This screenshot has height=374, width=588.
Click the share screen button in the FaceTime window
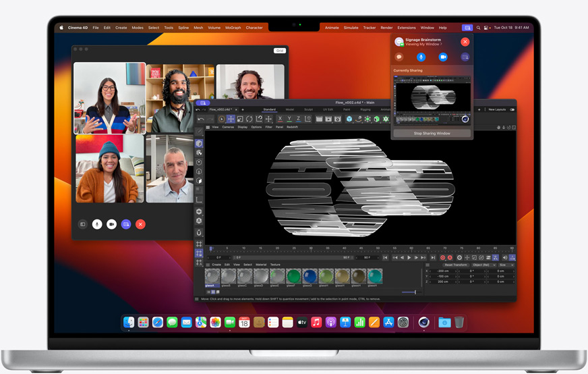pyautogui.click(x=126, y=224)
